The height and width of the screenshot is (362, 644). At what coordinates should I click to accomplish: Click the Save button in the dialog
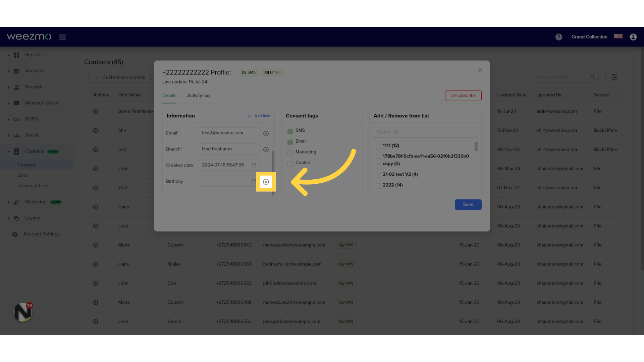pos(468,204)
